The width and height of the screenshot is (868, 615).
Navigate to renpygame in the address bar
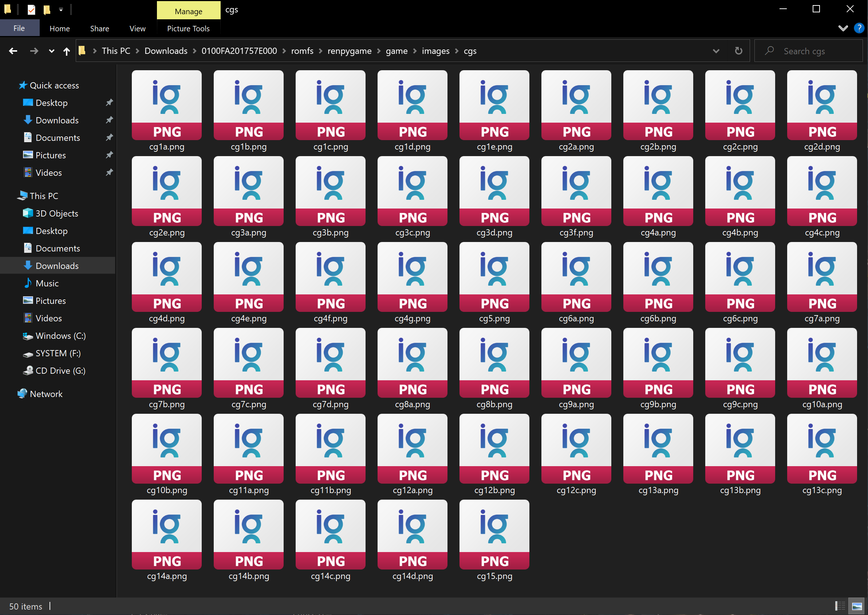click(x=349, y=51)
